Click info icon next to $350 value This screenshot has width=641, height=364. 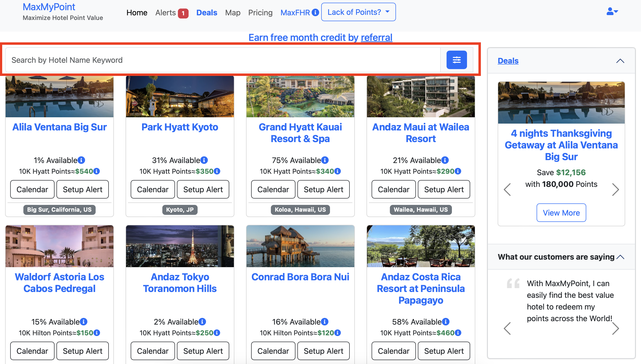217,171
